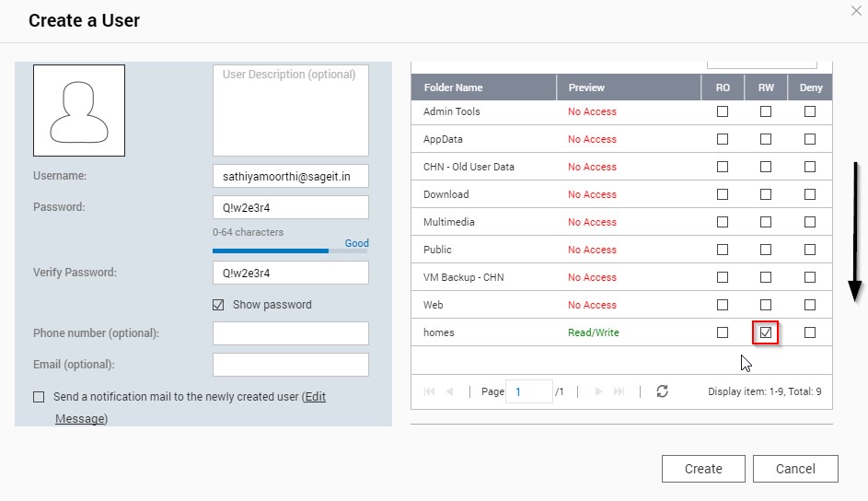Check RO permission for Admin Tools folder
Image resolution: width=868 pixels, height=501 pixels.
[x=723, y=111]
